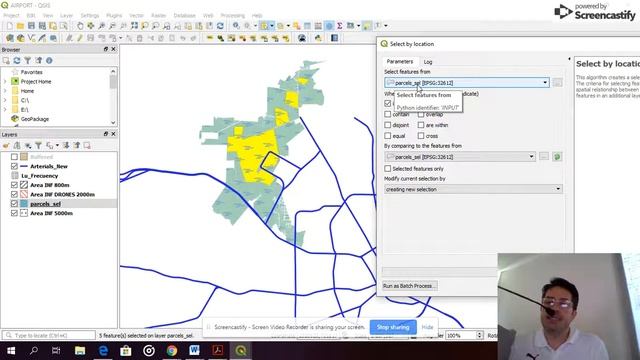Toggle visibility of parcels_sel layer
Image resolution: width=640 pixels, height=360 pixels.
pos(14,204)
